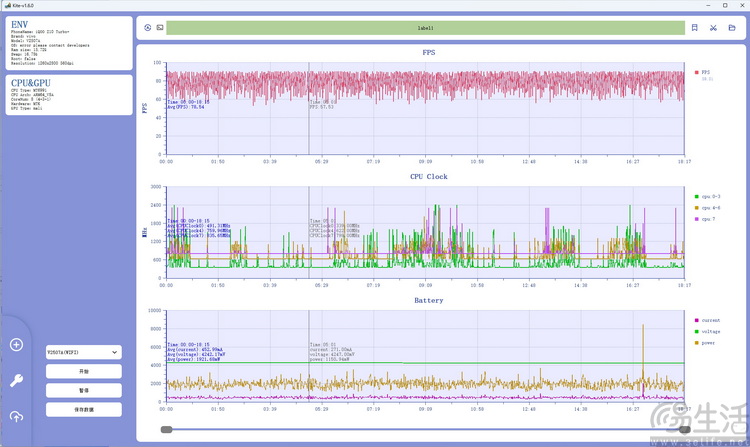This screenshot has width=750, height=447.
Task: Toggle the FPS legend entry
Action: tap(702, 73)
